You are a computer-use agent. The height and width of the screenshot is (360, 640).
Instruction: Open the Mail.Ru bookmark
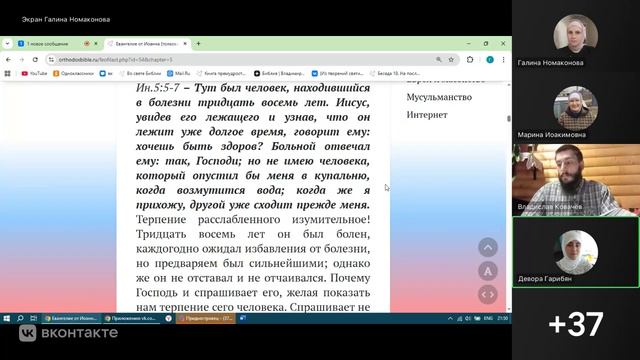click(179, 73)
